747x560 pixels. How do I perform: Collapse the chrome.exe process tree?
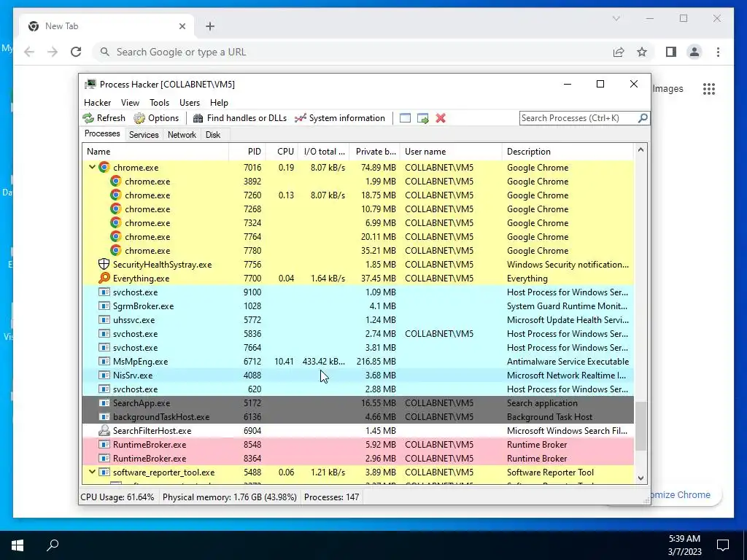click(x=92, y=167)
